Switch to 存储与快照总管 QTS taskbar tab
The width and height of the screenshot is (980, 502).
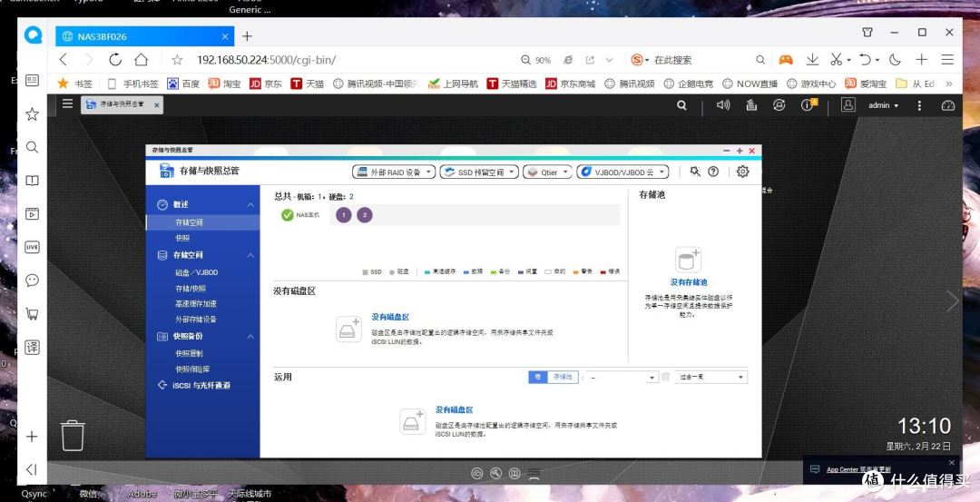(x=122, y=105)
